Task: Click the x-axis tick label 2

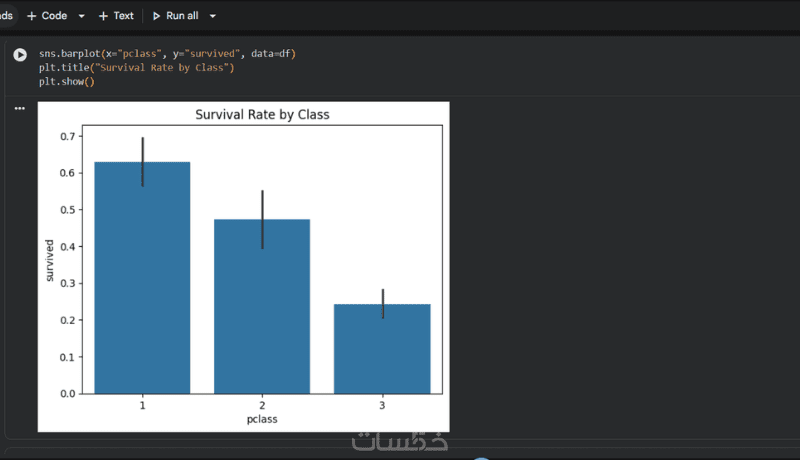Action: [262, 405]
